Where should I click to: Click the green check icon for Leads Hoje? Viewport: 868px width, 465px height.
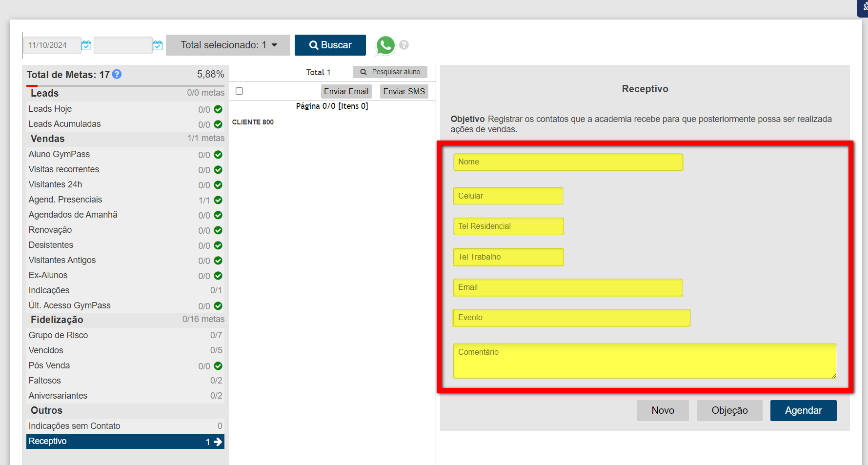point(218,109)
